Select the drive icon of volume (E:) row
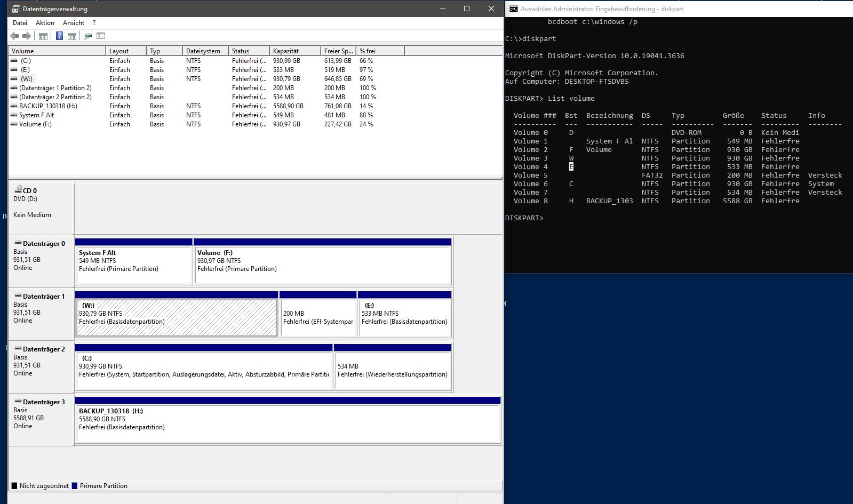Viewport: 853px width, 504px height. pos(14,70)
